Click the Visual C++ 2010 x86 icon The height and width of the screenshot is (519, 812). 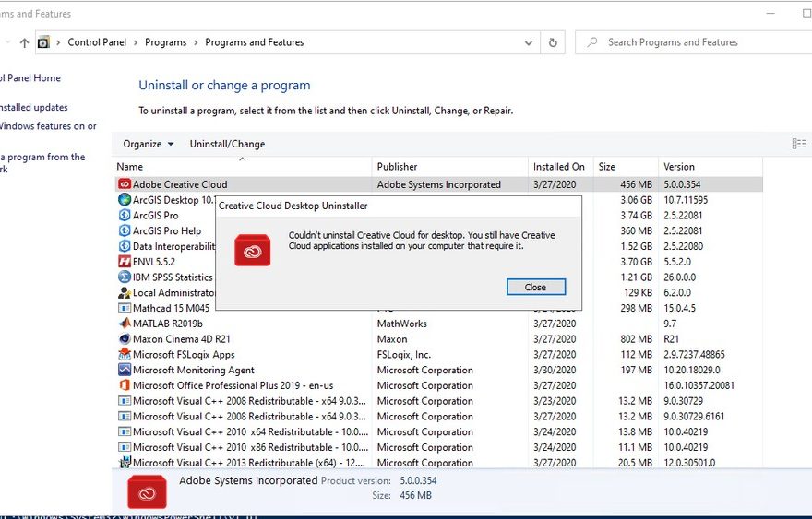pos(125,448)
